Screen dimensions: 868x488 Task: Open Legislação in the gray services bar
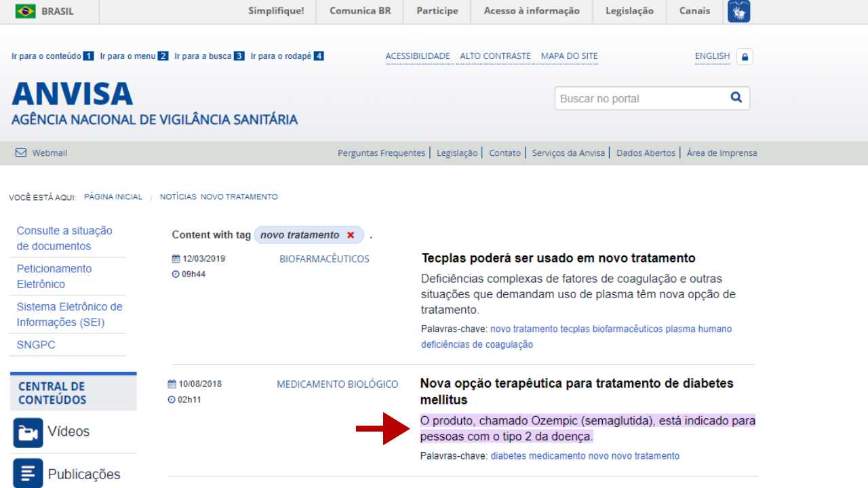(x=457, y=153)
